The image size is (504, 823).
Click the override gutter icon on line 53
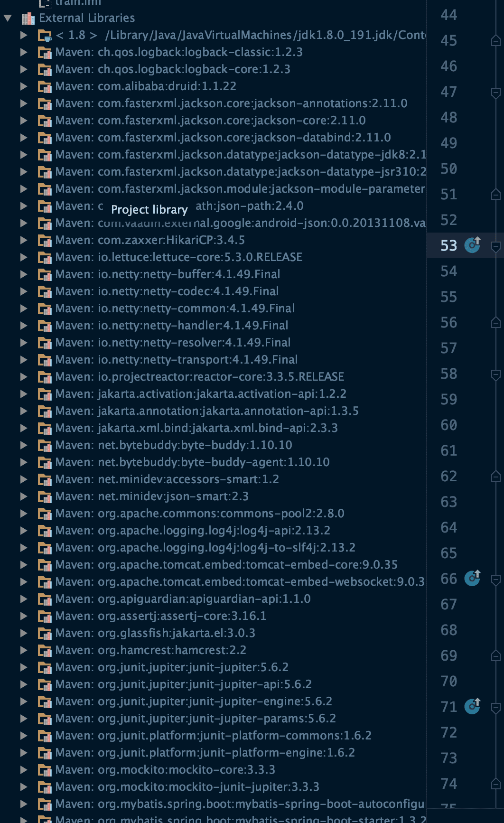[x=472, y=245]
